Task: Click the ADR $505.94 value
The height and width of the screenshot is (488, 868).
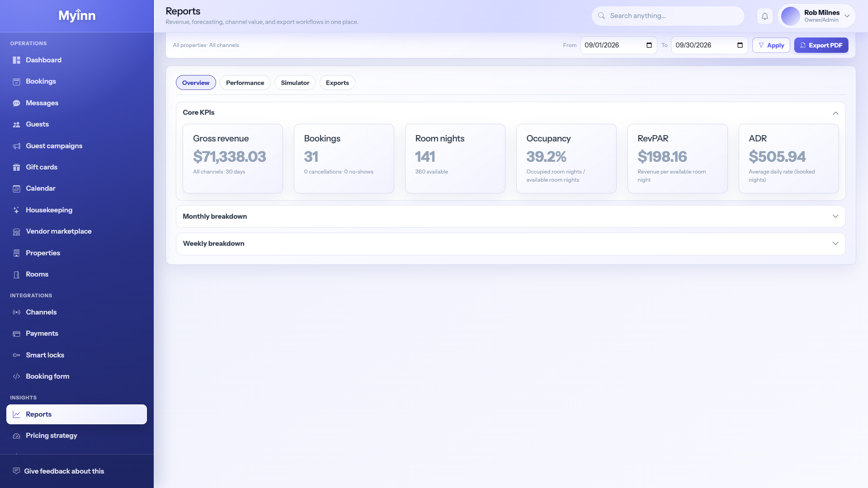Action: click(x=777, y=157)
